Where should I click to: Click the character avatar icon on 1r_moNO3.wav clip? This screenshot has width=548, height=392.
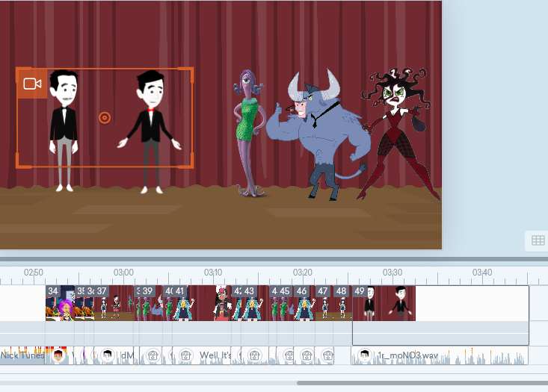coord(365,355)
